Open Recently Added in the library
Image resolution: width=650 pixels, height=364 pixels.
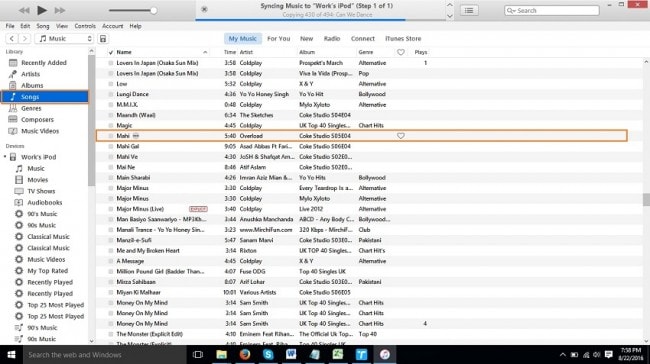point(44,63)
